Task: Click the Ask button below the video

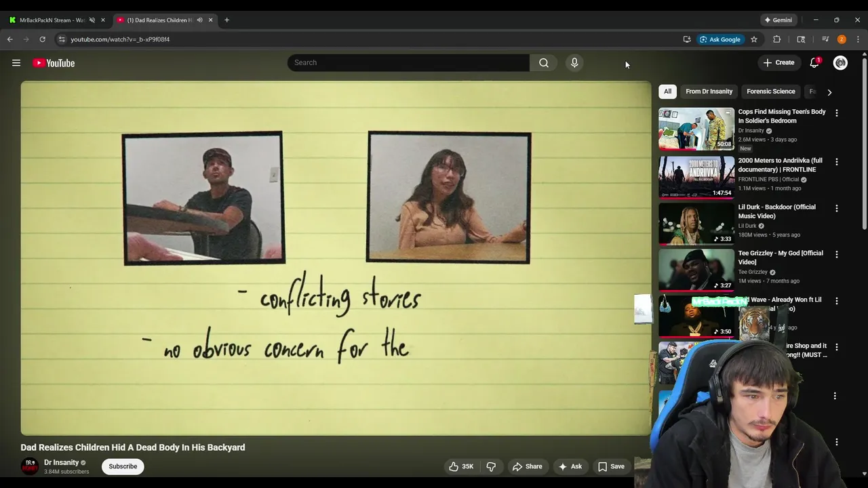Action: tap(570, 466)
